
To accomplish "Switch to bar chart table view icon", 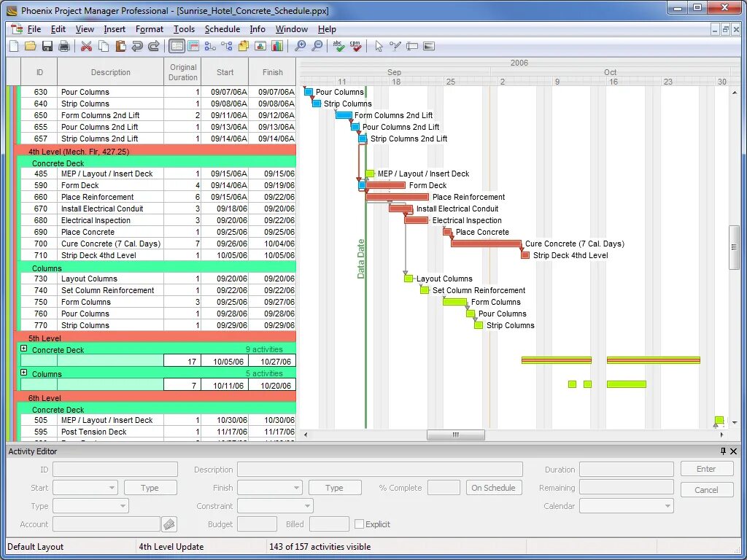I will click(x=177, y=46).
